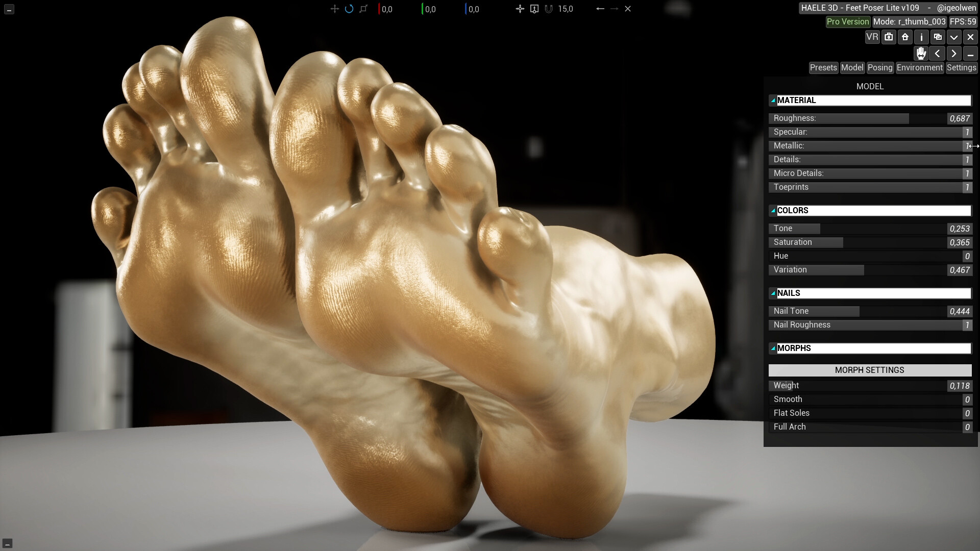Collapse the COLORS section

click(773, 211)
